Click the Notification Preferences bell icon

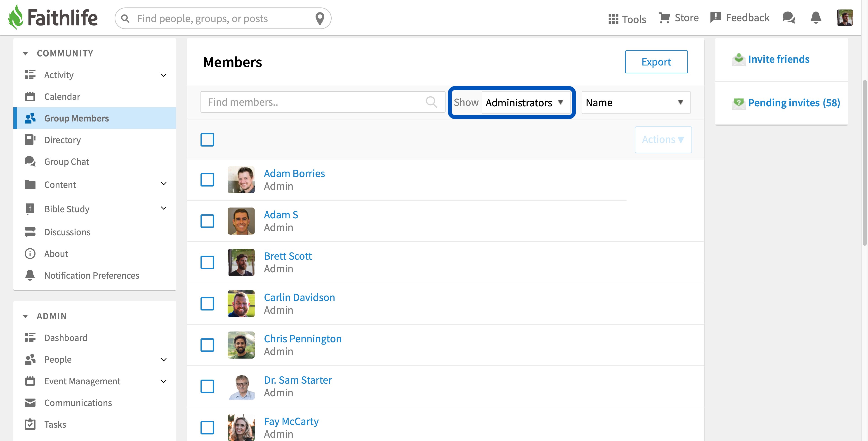(x=30, y=275)
